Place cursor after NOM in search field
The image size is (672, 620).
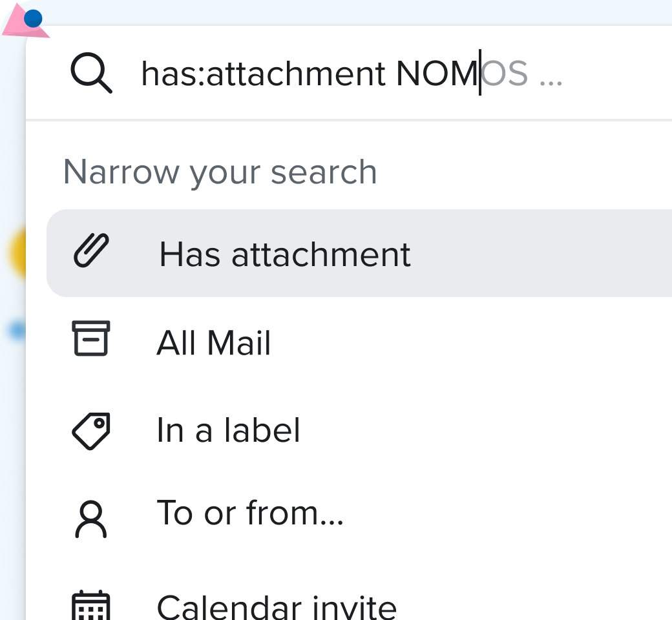[479, 74]
